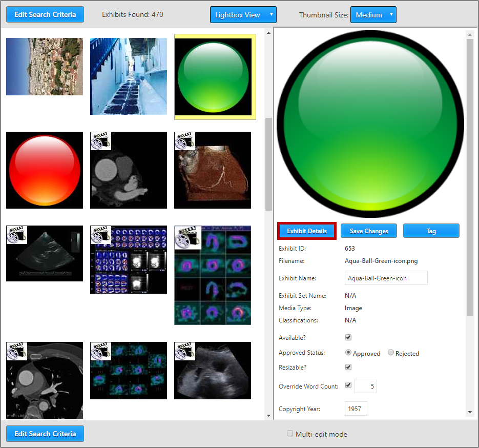Click the Save Changes button
The height and width of the screenshot is (448, 479).
[369, 231]
